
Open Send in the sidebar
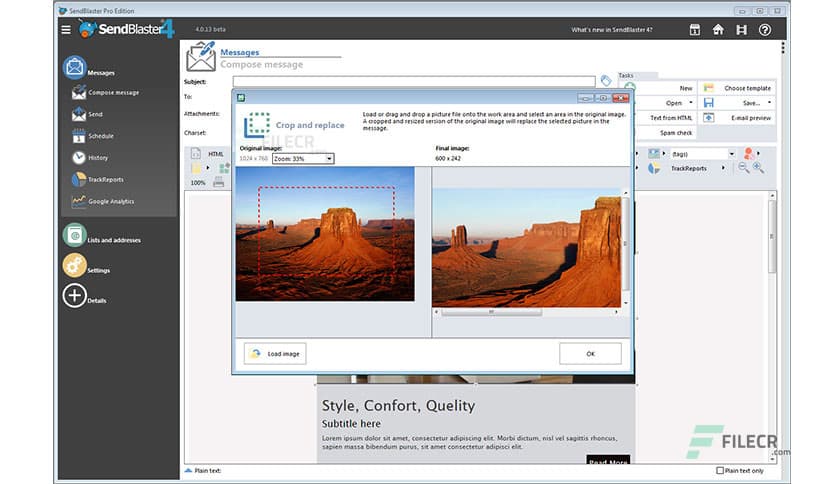(x=87, y=114)
